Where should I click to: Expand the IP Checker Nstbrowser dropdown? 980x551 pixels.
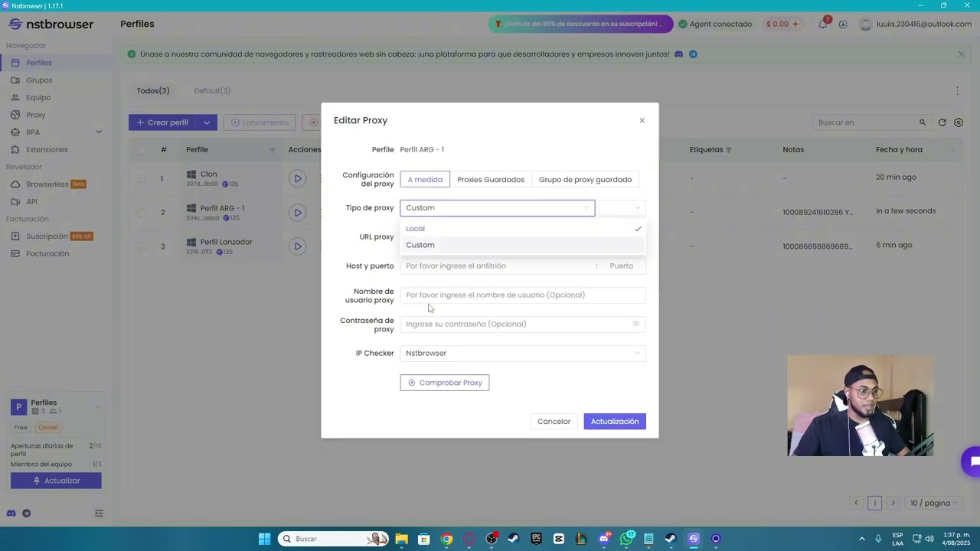[523, 353]
